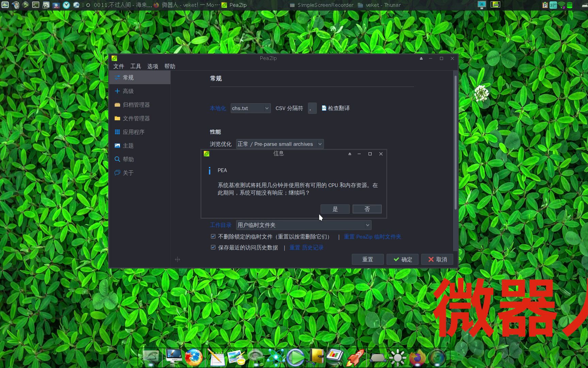The image size is (588, 368).
Task: Click the 37° temperature tray indicator
Action: tap(553, 5)
